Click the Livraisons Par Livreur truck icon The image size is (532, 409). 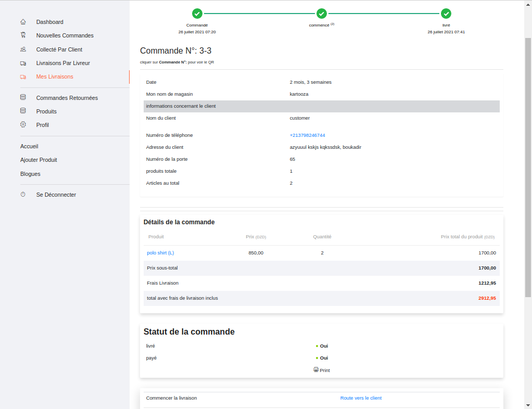tap(23, 63)
